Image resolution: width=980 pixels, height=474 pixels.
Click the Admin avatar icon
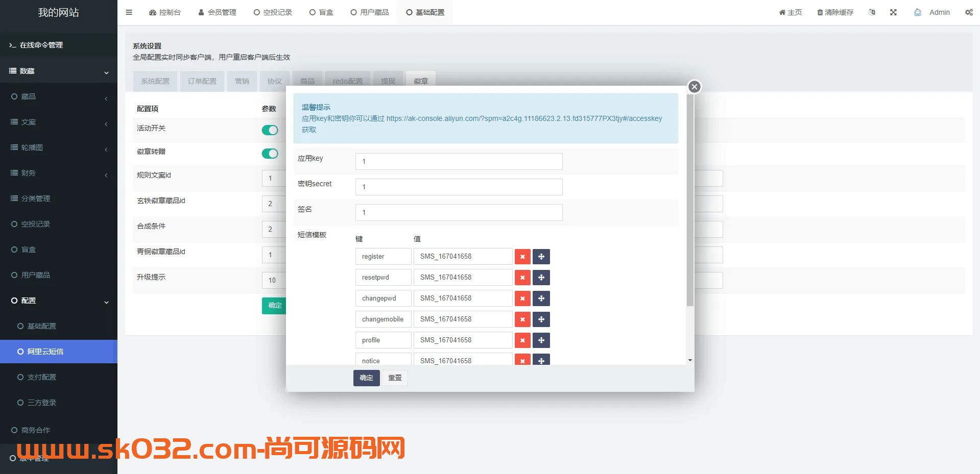(918, 12)
